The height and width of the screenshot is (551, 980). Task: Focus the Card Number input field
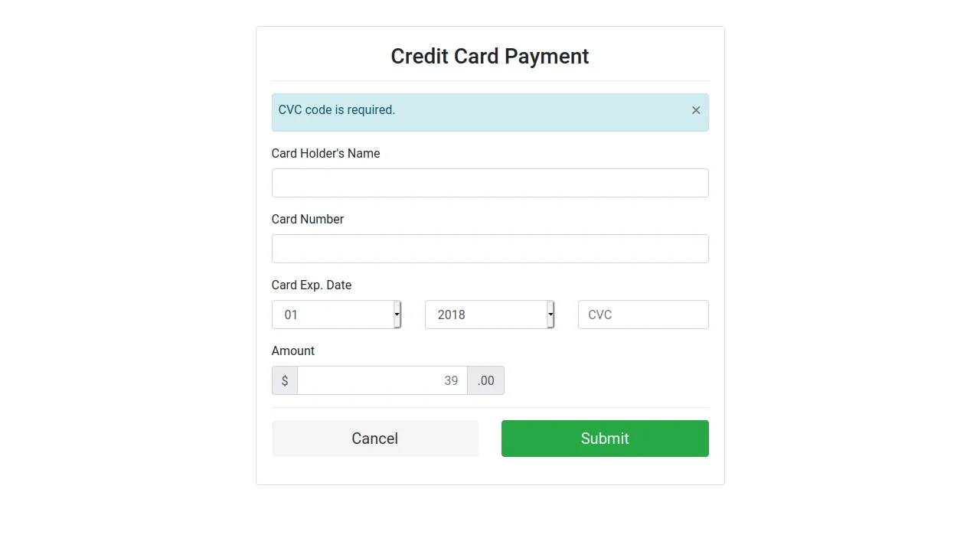coord(490,249)
